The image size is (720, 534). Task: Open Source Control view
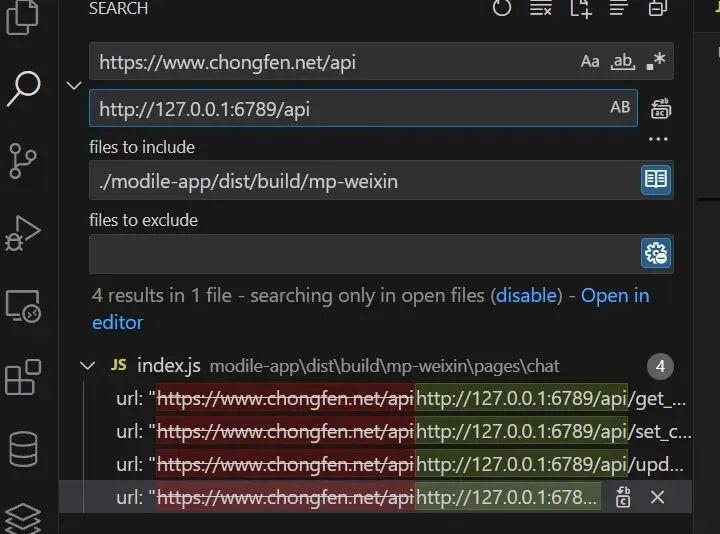22,161
